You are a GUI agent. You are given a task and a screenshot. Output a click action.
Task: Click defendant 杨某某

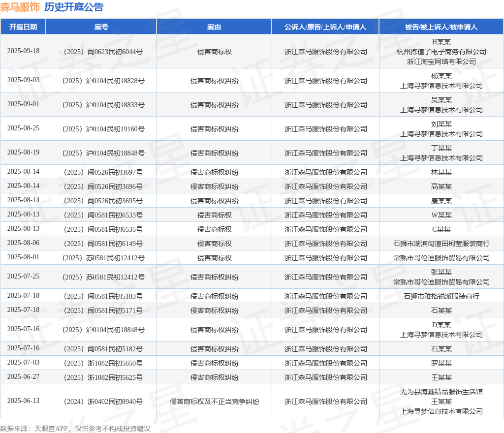(441, 76)
